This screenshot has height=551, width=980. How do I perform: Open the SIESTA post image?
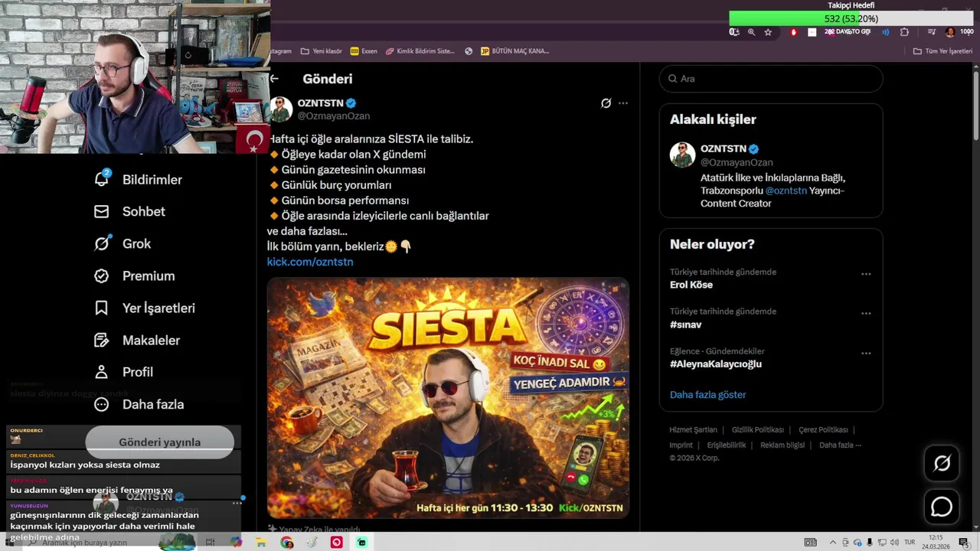(x=448, y=398)
